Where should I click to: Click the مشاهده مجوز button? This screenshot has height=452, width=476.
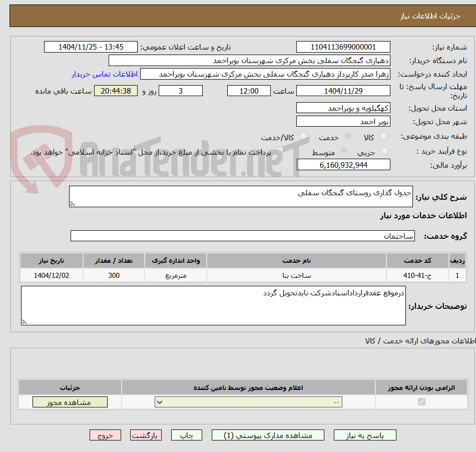pos(70,402)
